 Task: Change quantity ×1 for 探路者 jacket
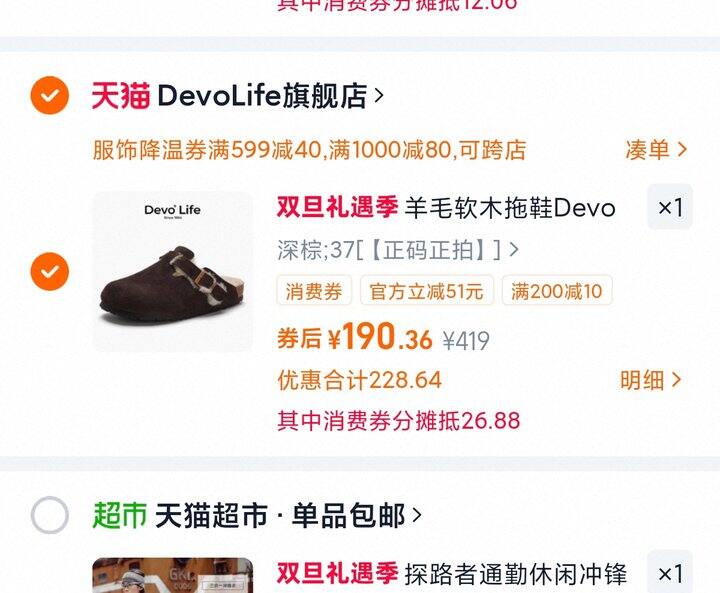pyautogui.click(x=670, y=572)
